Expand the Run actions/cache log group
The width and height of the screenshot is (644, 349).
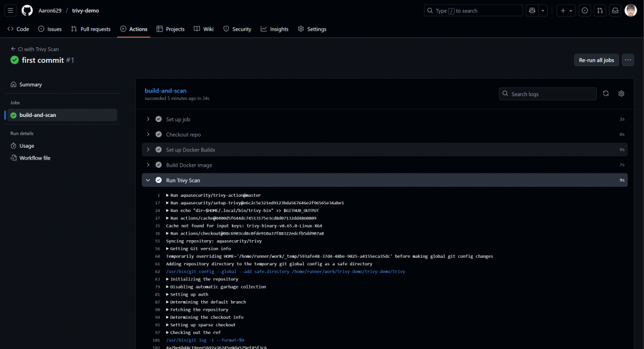pyautogui.click(x=241, y=218)
